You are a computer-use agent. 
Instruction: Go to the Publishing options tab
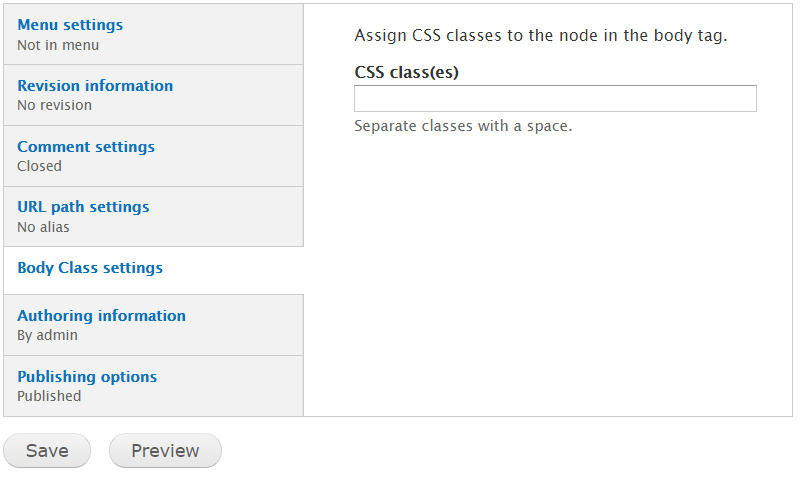tap(87, 377)
